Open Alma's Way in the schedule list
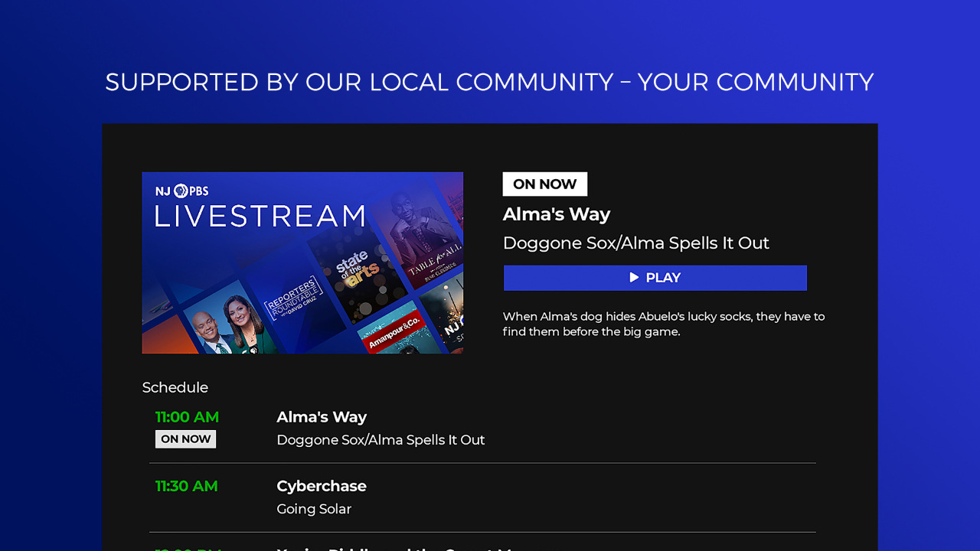The image size is (980, 551). pos(322,417)
